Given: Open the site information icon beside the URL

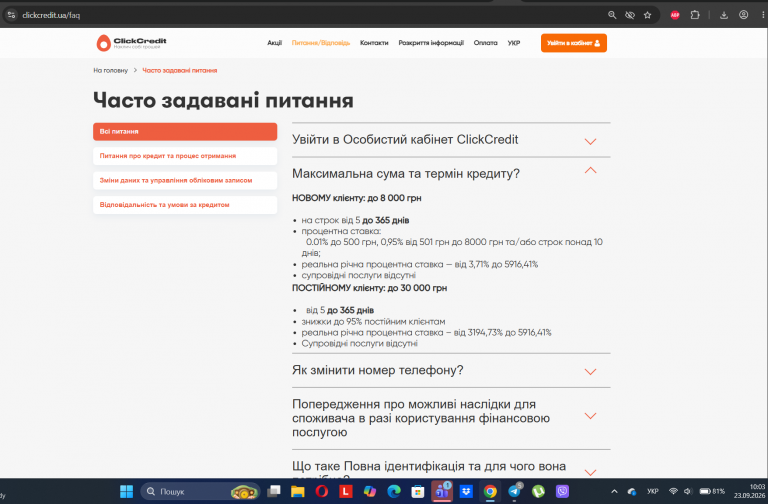Looking at the screenshot, I should tap(11, 15).
